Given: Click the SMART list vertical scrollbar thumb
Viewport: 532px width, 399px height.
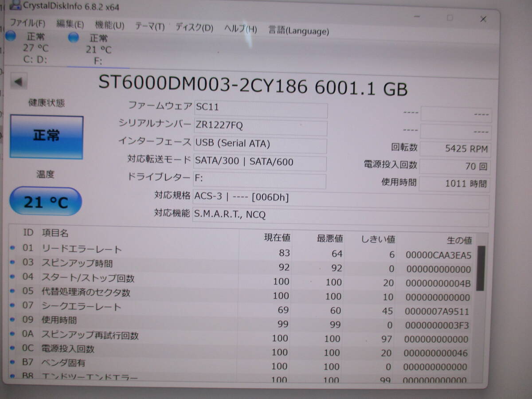Looking at the screenshot, I should pyautogui.click(x=481, y=268).
